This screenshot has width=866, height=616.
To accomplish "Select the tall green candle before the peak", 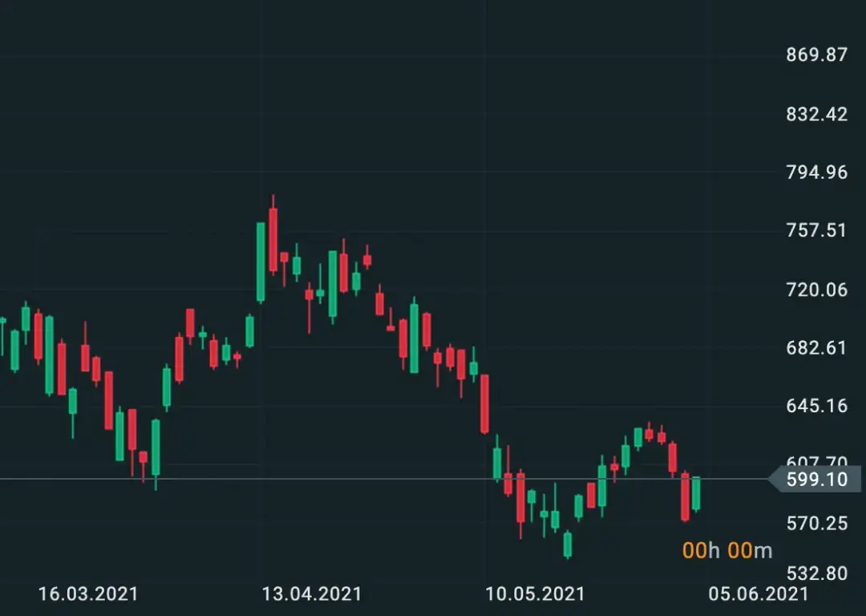I will [261, 261].
